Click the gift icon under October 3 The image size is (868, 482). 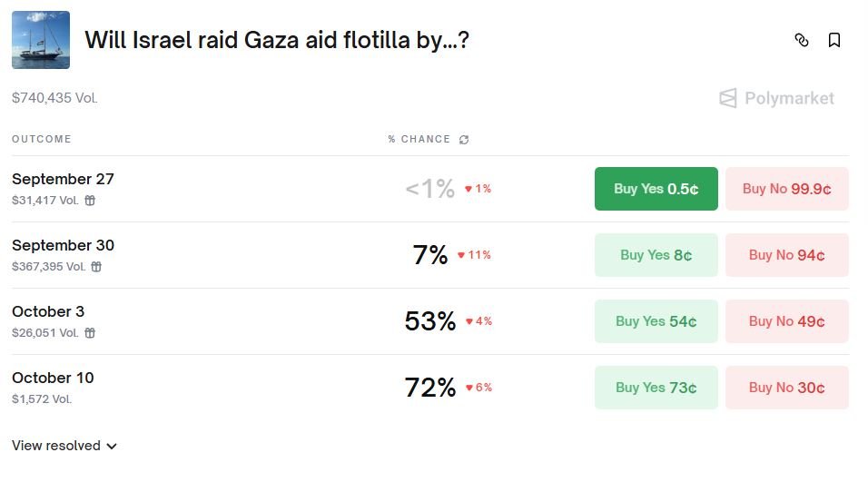coord(90,333)
